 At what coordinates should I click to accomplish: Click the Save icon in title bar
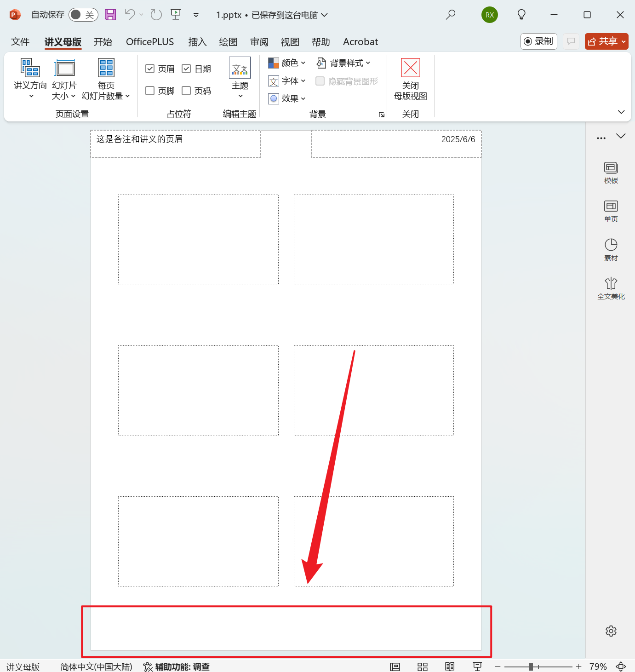coord(110,15)
